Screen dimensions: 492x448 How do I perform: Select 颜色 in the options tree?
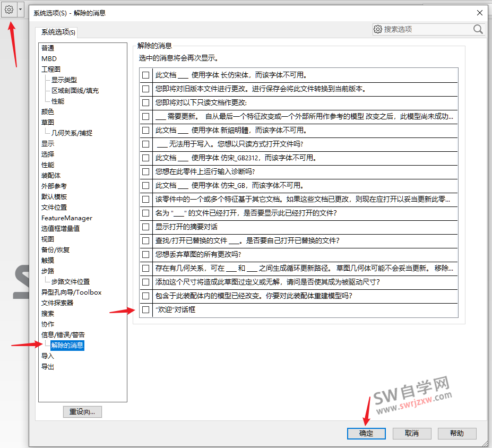(x=47, y=111)
